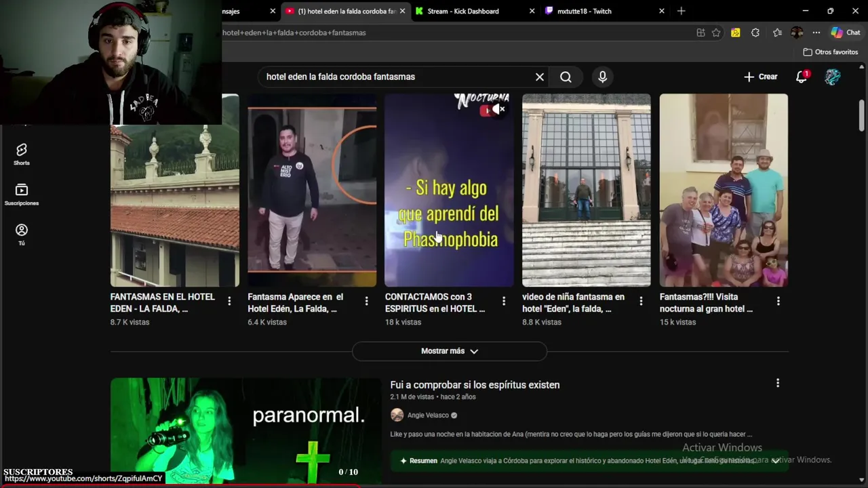This screenshot has width=868, height=488.
Task: Open options for Fantasma Aparece en el short
Action: tap(366, 301)
